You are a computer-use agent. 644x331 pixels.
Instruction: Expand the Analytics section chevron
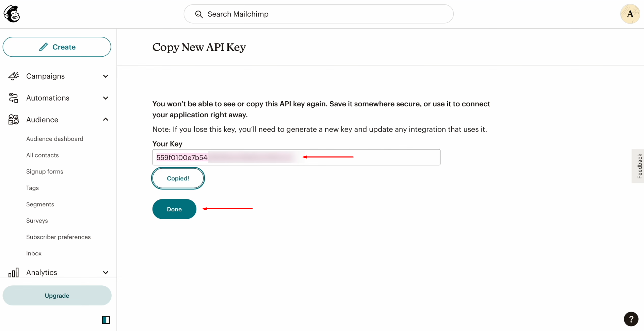click(x=106, y=273)
